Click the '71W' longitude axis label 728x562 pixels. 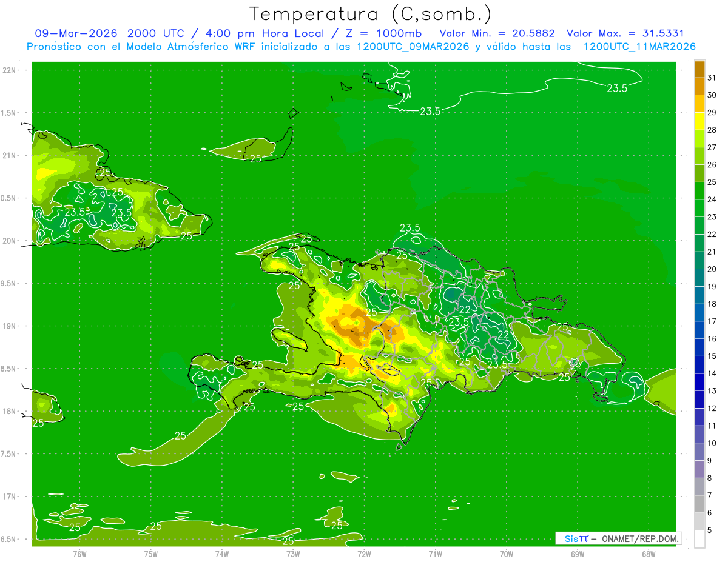point(435,554)
